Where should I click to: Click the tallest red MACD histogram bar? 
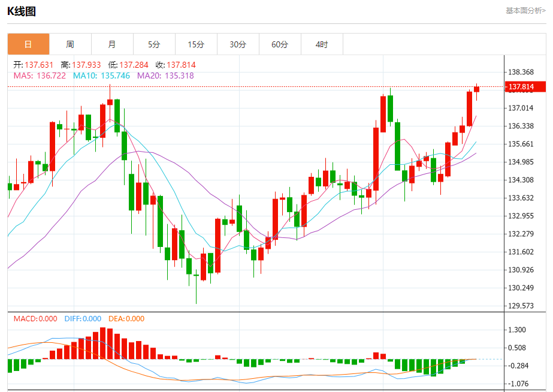click(103, 343)
